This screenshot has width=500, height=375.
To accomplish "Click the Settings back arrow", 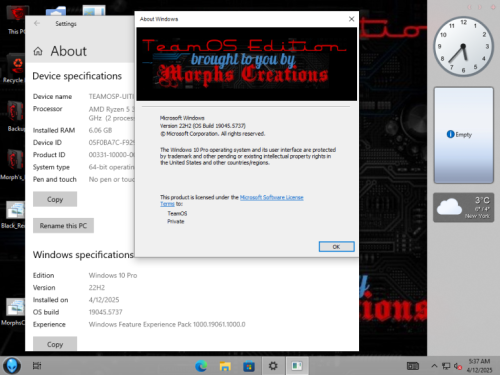I will [37, 23].
